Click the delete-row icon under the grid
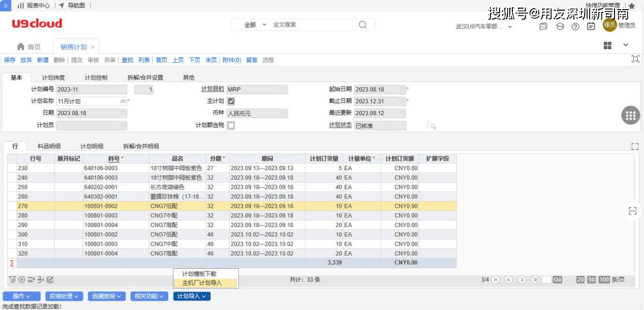The height and width of the screenshot is (310, 644). [40, 280]
